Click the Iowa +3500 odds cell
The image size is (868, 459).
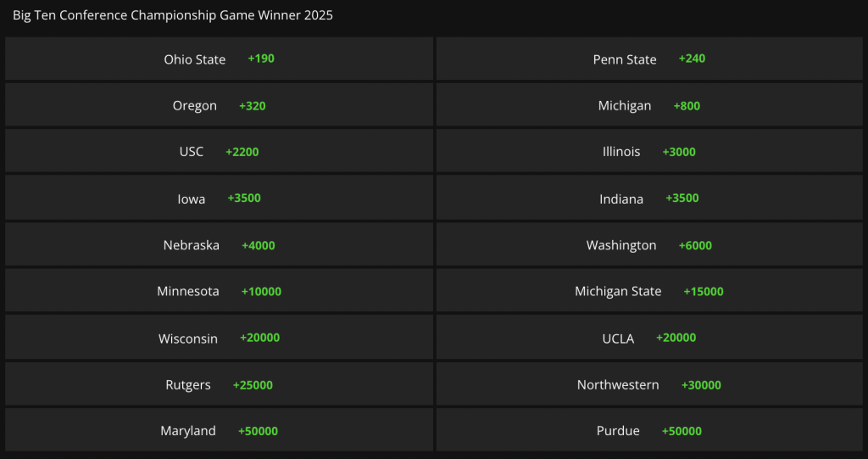(x=219, y=199)
